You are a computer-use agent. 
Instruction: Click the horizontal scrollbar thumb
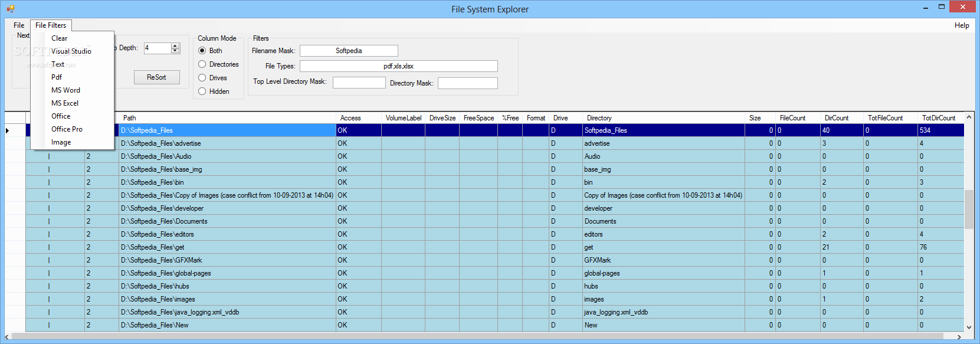click(478, 337)
